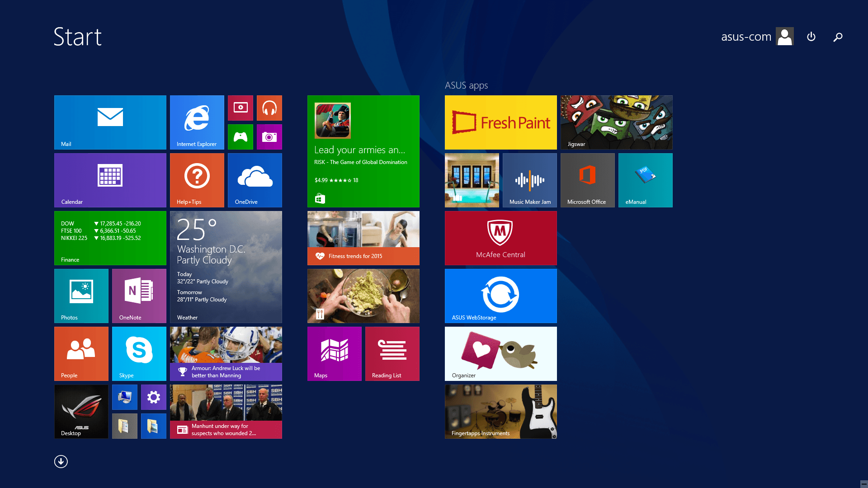Image resolution: width=868 pixels, height=488 pixels.
Task: Click the search magnifier button
Action: (838, 37)
